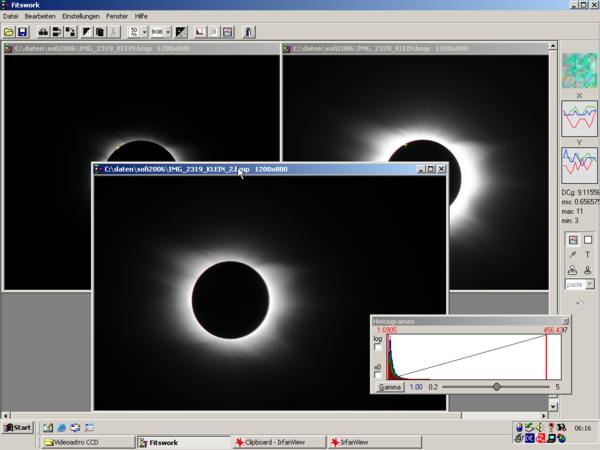Screen dimensions: 600x450
Task: Open the Einstellungen menu
Action: [80, 17]
